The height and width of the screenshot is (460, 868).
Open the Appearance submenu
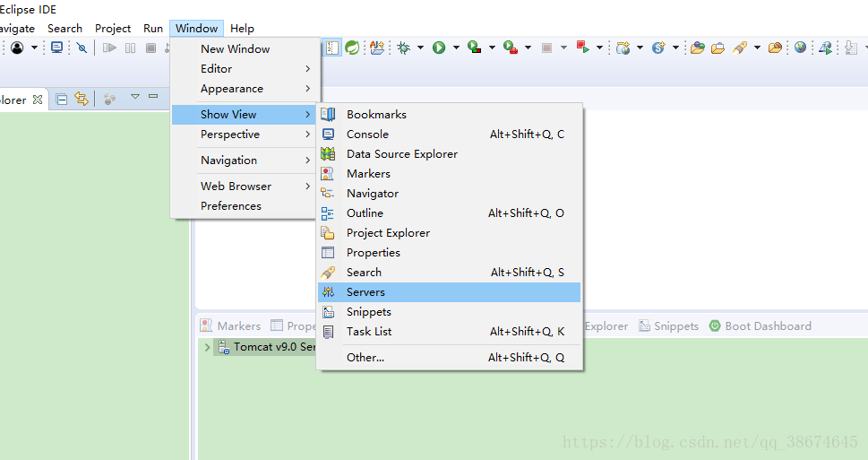tap(244, 89)
